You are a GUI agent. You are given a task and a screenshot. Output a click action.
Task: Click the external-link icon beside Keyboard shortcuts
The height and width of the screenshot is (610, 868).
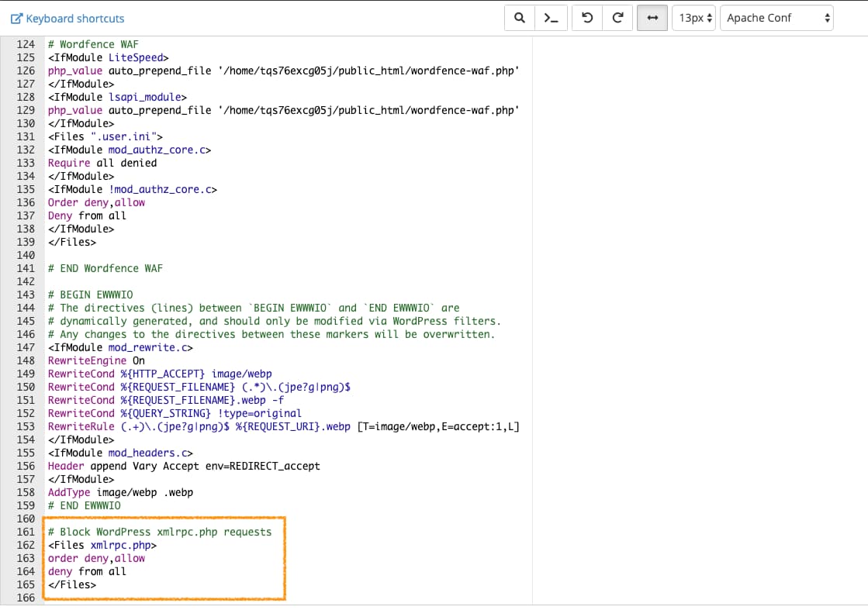(x=16, y=19)
